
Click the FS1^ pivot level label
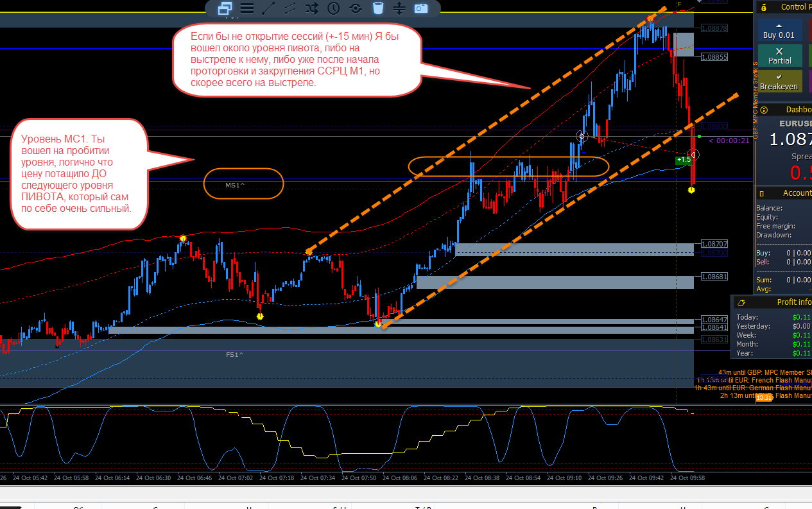[234, 354]
